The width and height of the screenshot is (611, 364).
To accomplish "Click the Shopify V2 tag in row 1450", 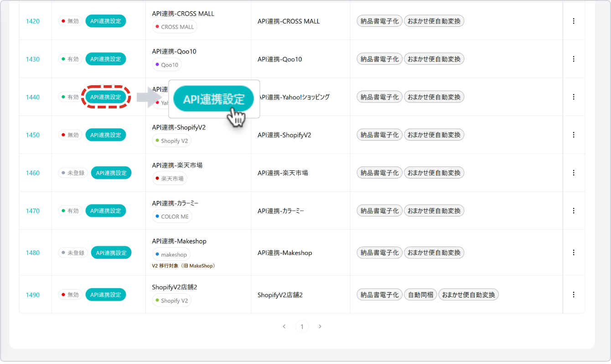I will pyautogui.click(x=172, y=141).
